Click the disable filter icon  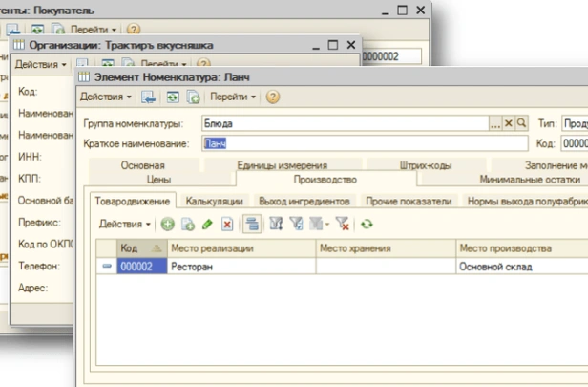343,224
